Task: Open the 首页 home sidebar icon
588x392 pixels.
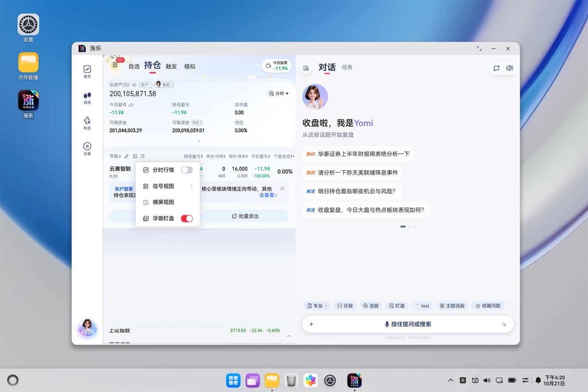Action: tap(87, 71)
